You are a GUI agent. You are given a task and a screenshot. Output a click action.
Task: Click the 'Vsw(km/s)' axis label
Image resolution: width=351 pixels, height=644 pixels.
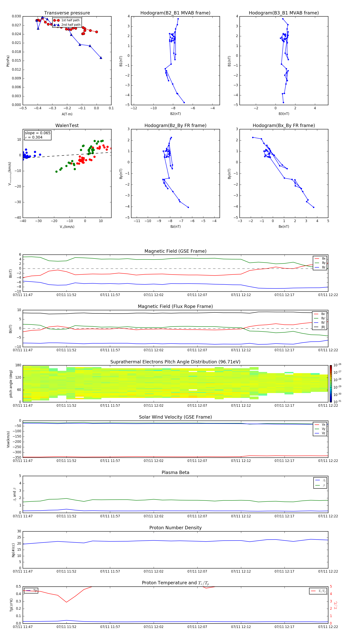[x=8, y=439]
